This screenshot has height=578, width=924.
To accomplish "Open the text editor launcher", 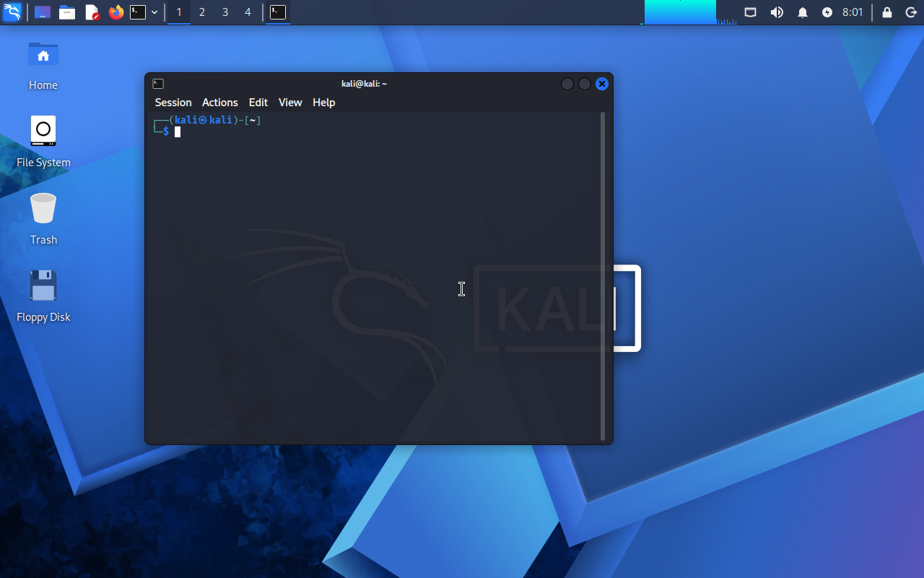I will (x=92, y=12).
